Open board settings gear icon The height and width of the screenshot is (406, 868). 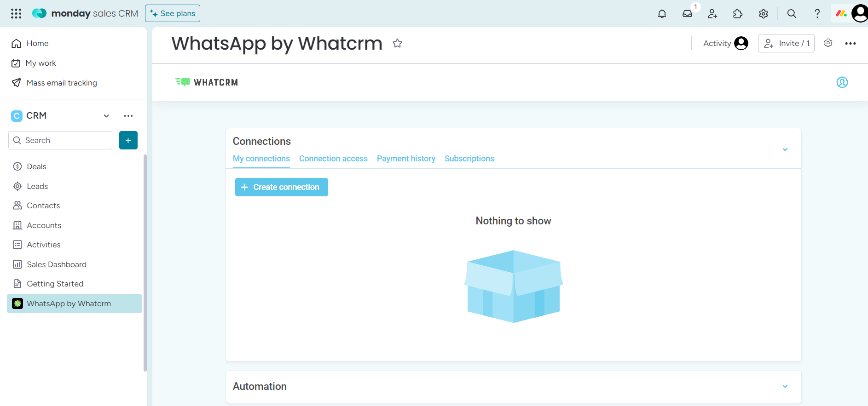pos(828,43)
